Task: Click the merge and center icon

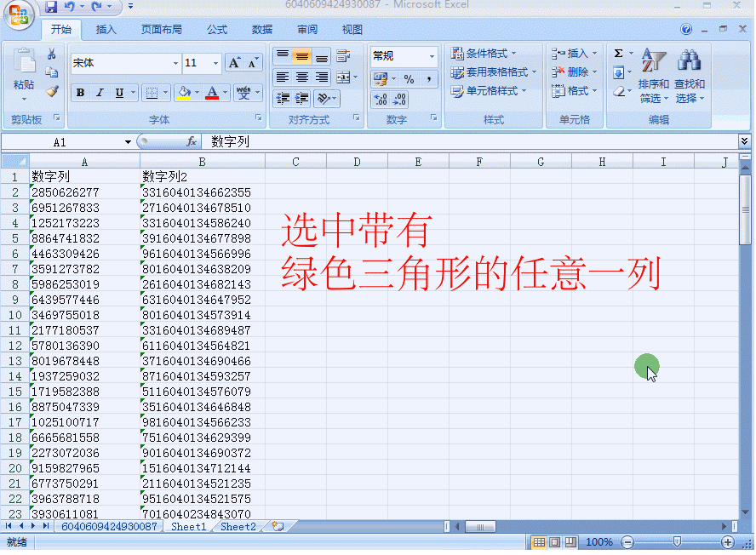Action: coord(344,77)
